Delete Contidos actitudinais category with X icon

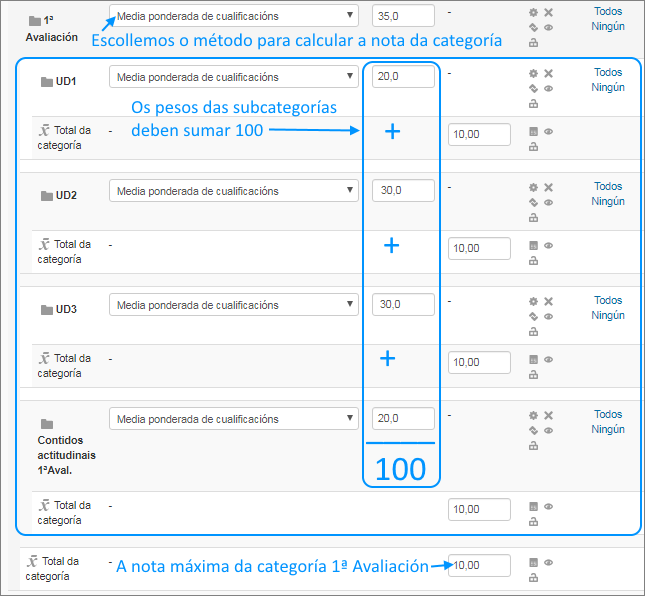pyautogui.click(x=548, y=415)
